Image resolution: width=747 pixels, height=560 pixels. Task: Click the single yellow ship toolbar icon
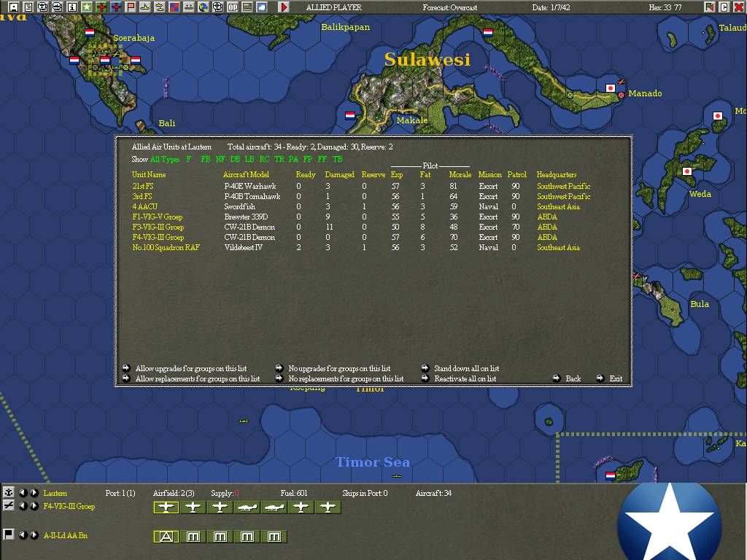tap(145, 7)
